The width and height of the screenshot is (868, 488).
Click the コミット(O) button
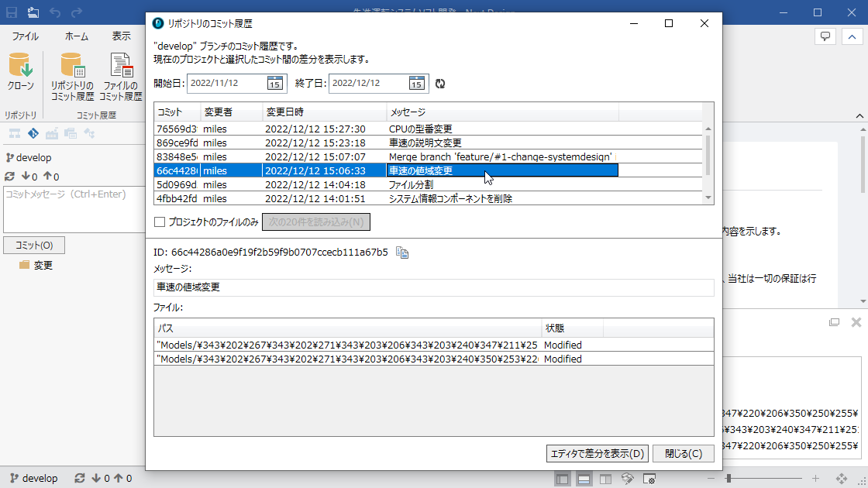[34, 245]
